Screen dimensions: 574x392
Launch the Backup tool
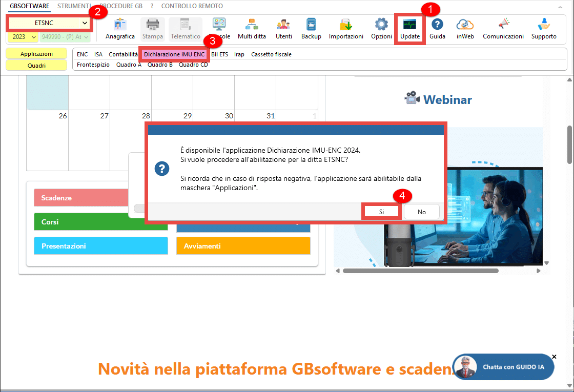click(x=311, y=29)
